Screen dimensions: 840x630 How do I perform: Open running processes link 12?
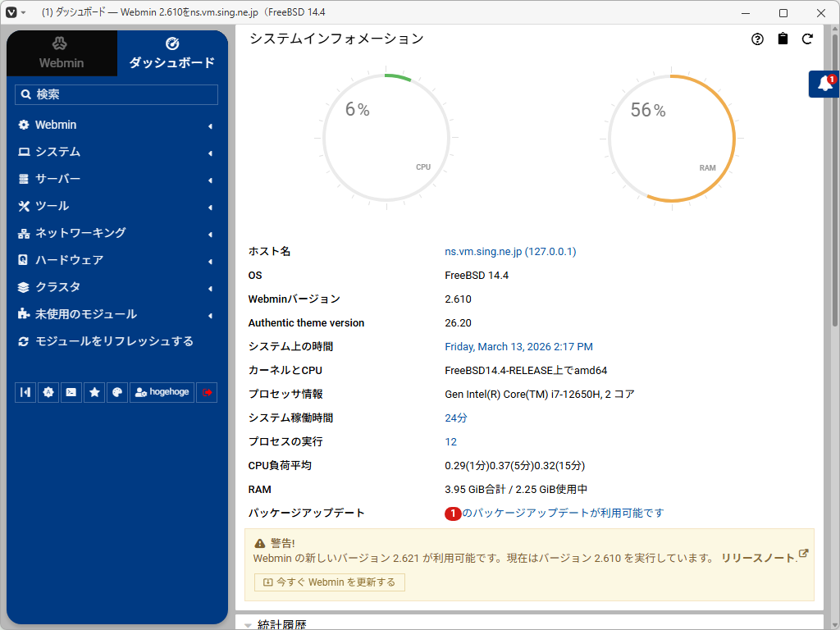pyautogui.click(x=450, y=442)
